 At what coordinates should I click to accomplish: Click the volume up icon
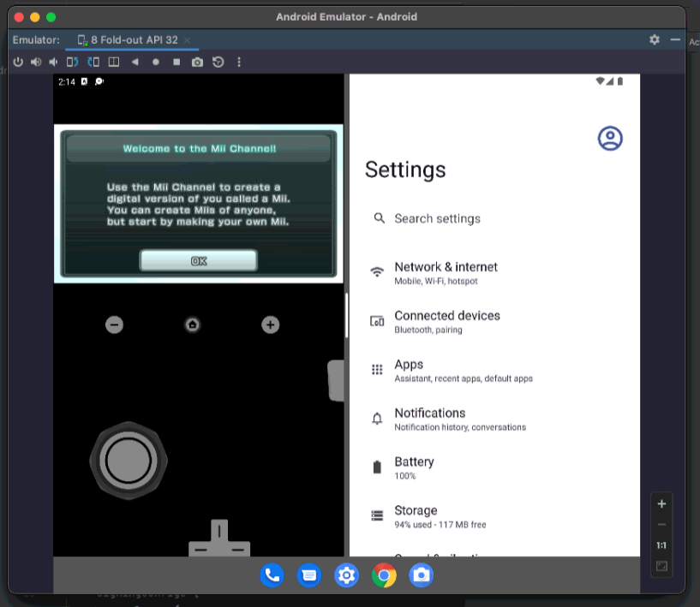point(36,62)
